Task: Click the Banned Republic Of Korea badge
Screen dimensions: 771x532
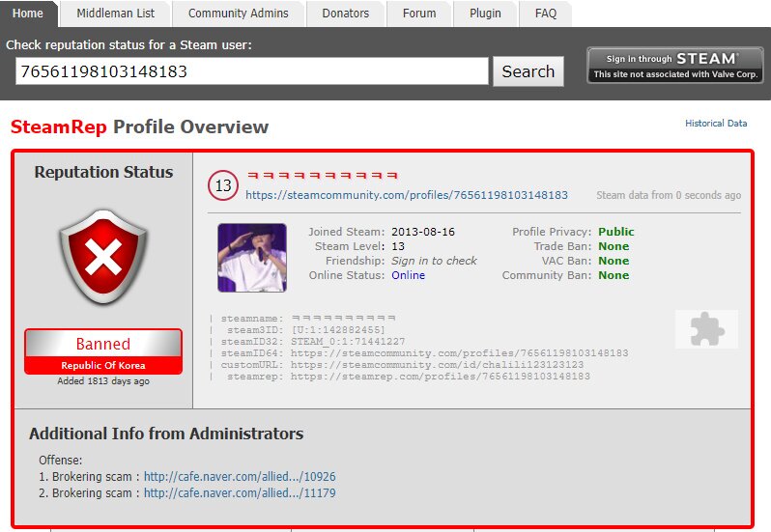Action: click(103, 351)
